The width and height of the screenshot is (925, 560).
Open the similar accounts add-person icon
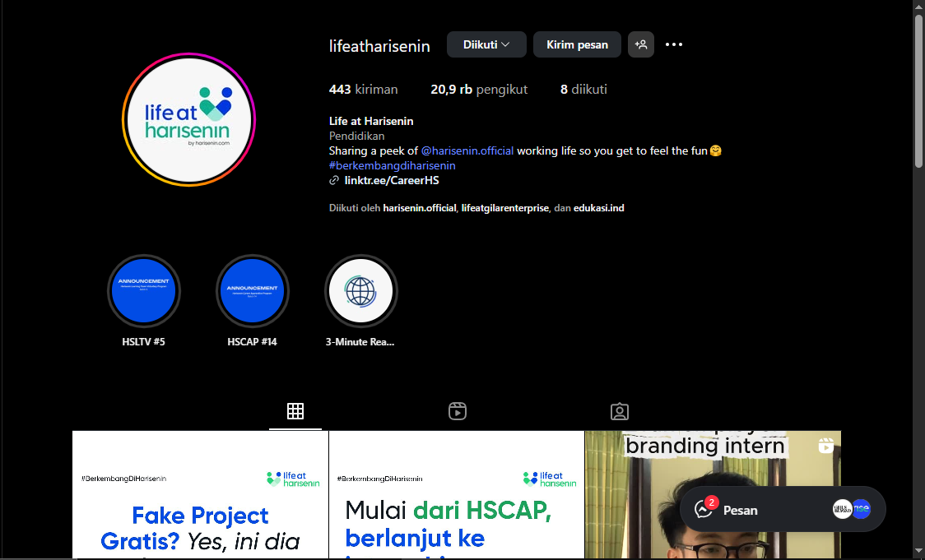coord(640,44)
